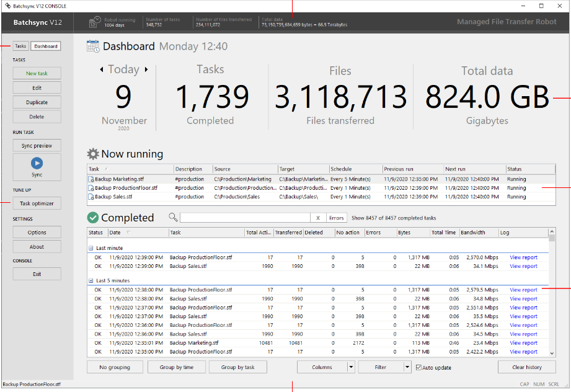The height and width of the screenshot is (392, 571).
Task: Clear the search with the X button
Action: coord(317,218)
